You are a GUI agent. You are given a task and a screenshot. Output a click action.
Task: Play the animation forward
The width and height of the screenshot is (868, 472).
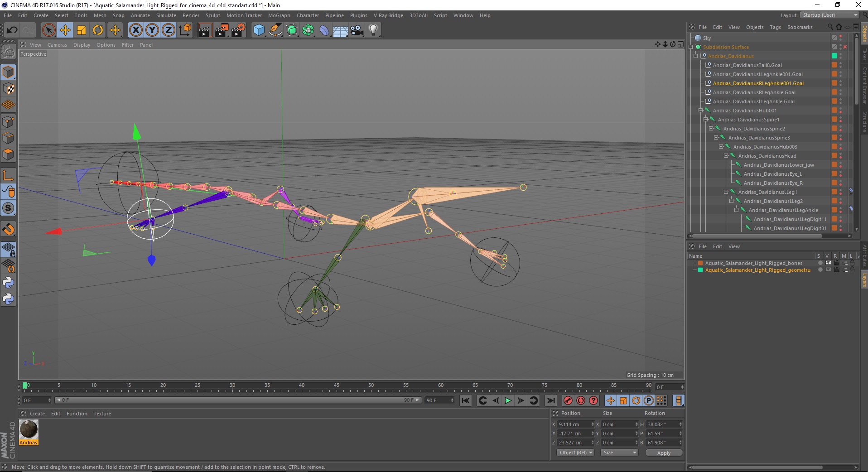[x=508, y=400]
